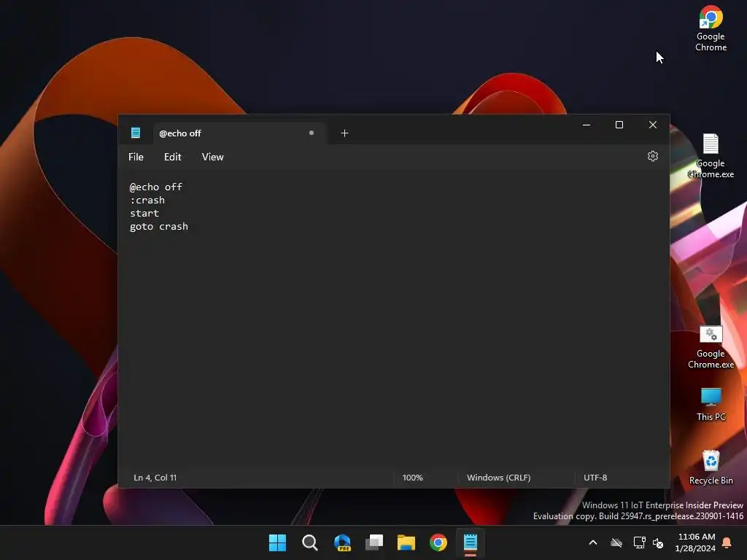This screenshot has width=747, height=560.
Task: Click the UTF-8 encoding indicator
Action: [595, 478]
